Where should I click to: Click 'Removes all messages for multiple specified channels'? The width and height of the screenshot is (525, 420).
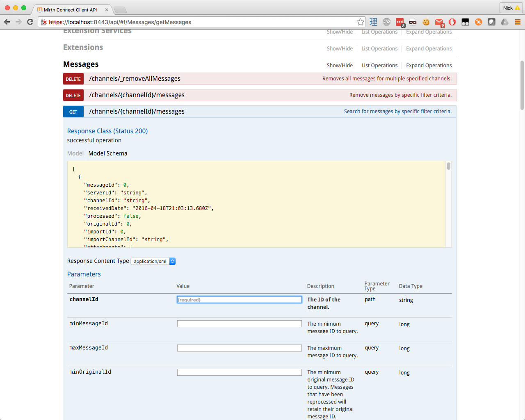(387, 79)
